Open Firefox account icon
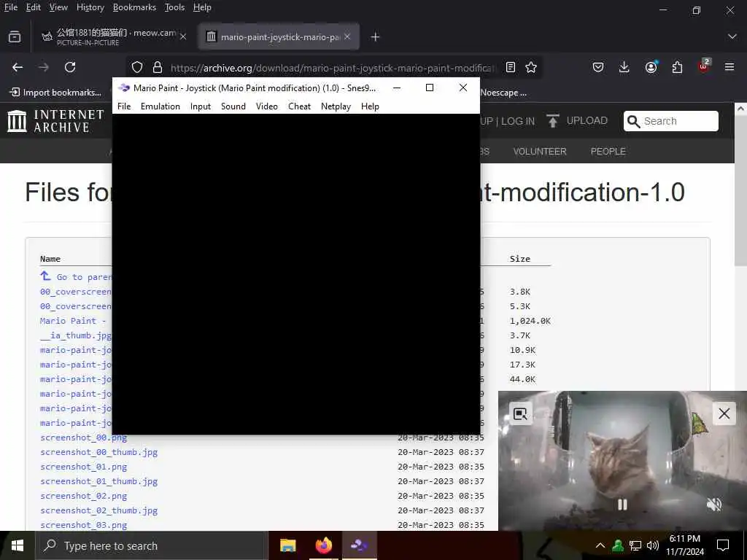Image resolution: width=747 pixels, height=560 pixels. (x=651, y=67)
